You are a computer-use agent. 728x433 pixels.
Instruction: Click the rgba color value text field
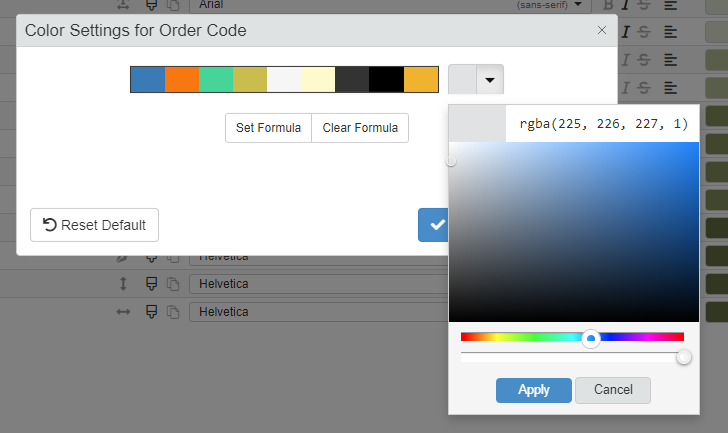pos(603,124)
